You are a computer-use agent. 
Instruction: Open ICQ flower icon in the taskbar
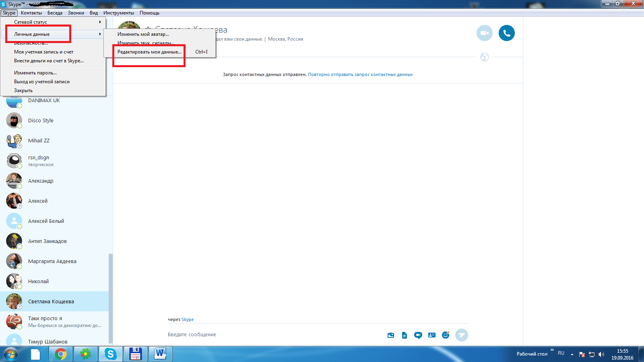[x=85, y=354]
